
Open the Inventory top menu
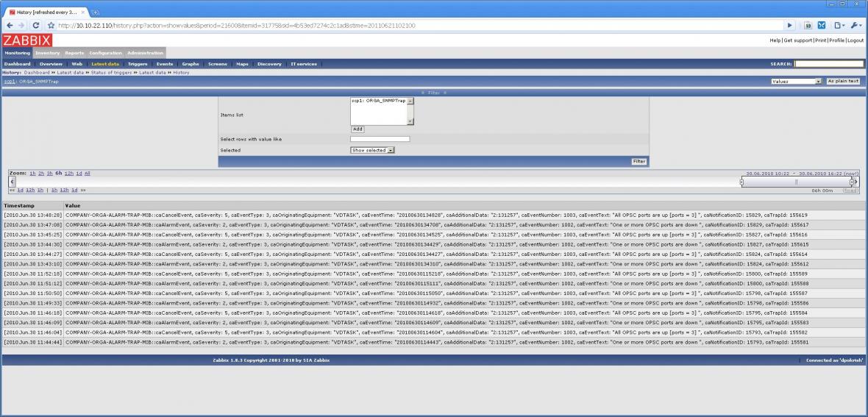pyautogui.click(x=48, y=53)
